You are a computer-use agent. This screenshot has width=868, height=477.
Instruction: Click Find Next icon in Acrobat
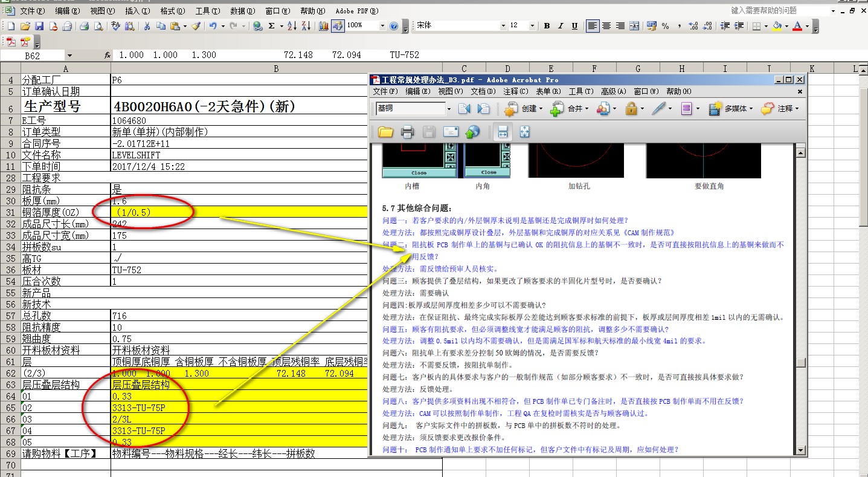[x=483, y=109]
